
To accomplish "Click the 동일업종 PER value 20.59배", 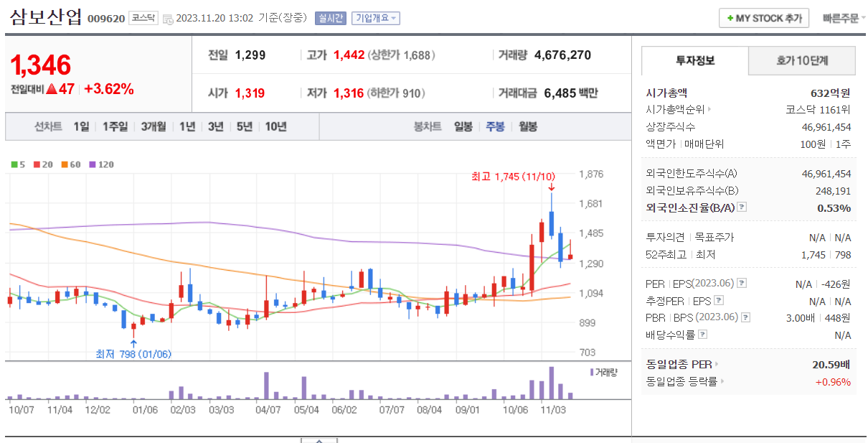I will (831, 365).
